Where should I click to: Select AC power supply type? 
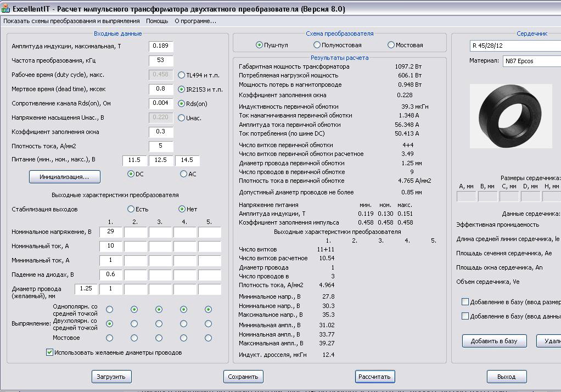(x=183, y=174)
